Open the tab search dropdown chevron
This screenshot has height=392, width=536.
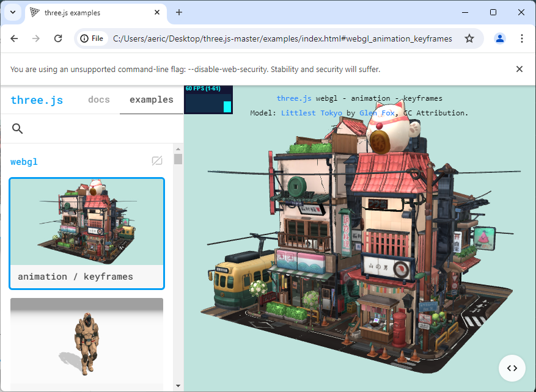tap(13, 13)
